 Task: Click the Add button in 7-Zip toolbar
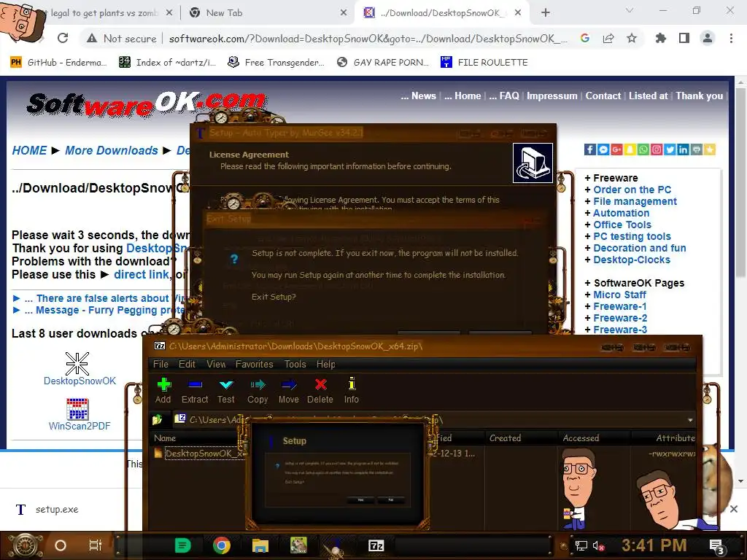tap(163, 391)
